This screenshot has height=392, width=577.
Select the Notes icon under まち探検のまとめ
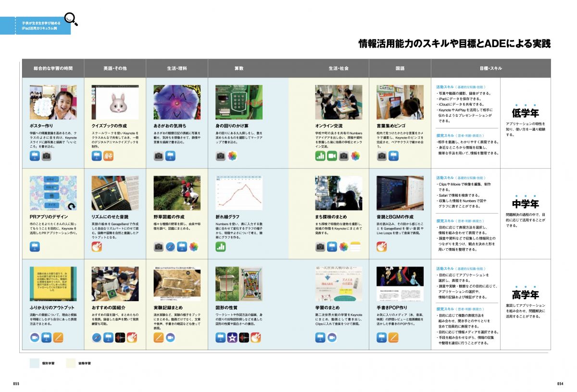click(x=355, y=247)
